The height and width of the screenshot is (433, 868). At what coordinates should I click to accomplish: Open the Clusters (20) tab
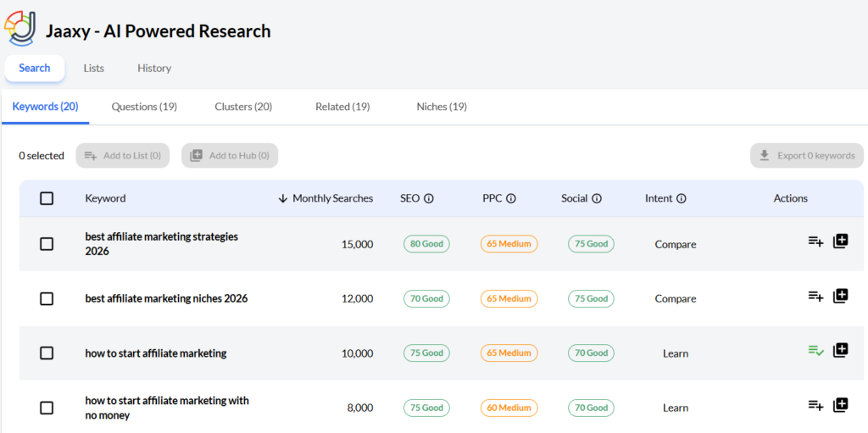(x=243, y=106)
